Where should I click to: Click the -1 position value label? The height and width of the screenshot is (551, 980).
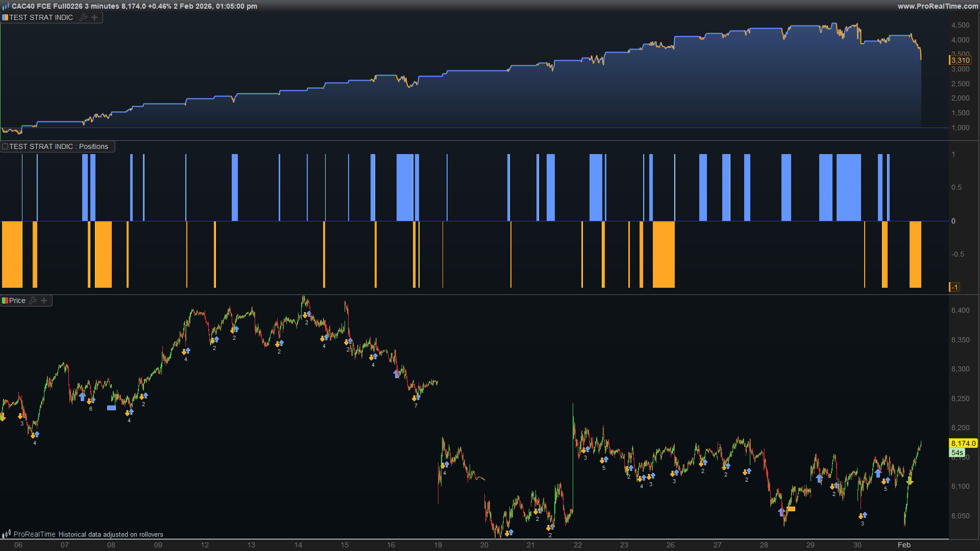click(954, 287)
